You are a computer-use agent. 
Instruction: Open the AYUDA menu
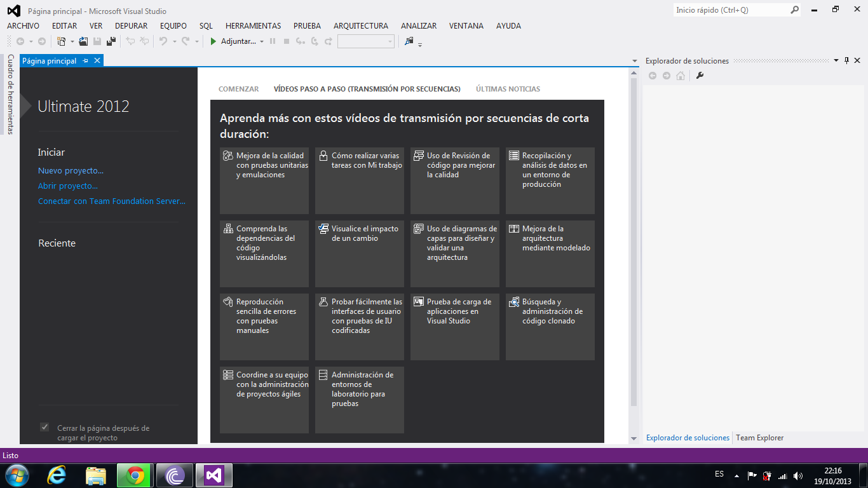(508, 26)
